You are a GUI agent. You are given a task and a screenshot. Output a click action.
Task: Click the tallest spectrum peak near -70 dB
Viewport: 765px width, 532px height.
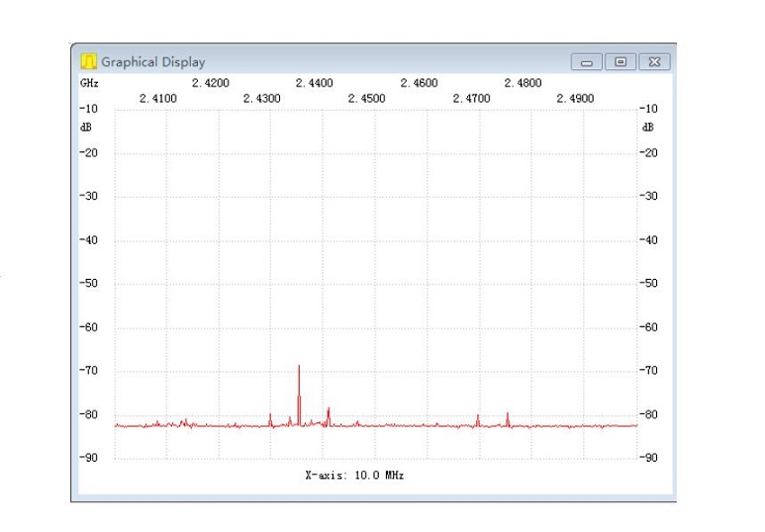click(299, 395)
